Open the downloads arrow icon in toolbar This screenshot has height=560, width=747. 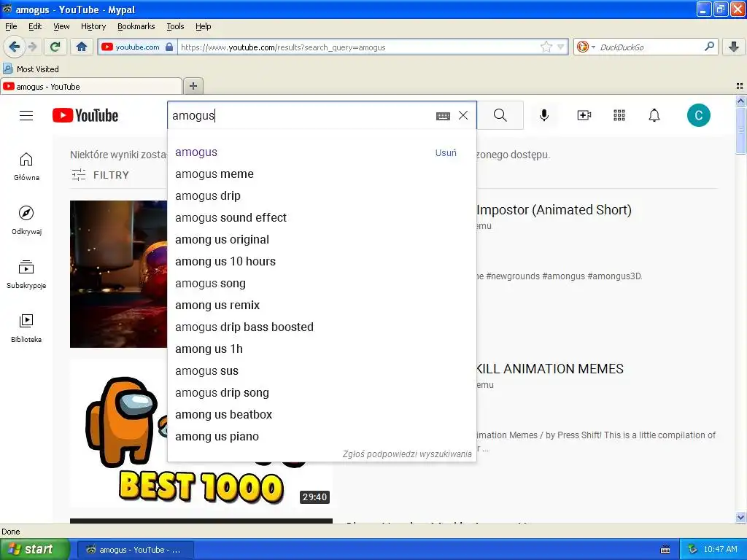[734, 47]
